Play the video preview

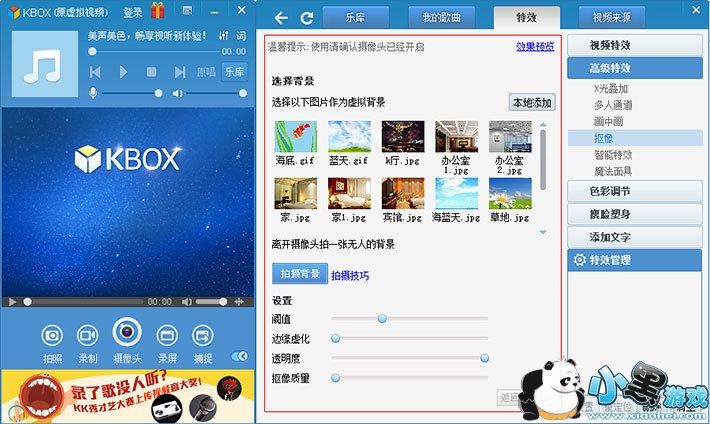(x=12, y=302)
